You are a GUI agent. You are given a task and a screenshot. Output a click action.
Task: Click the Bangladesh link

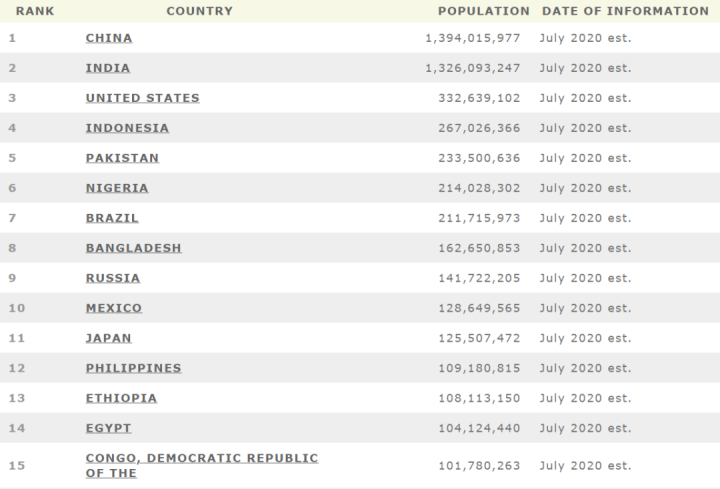(133, 248)
